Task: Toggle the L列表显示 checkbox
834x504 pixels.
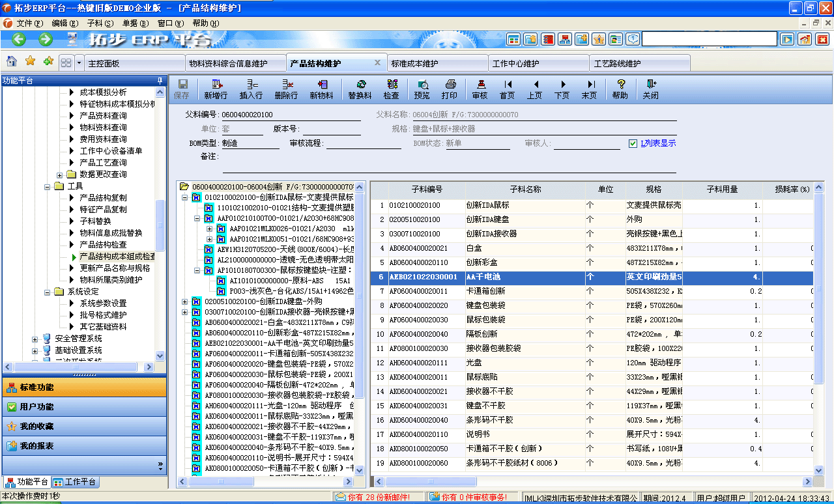Action: [x=632, y=143]
